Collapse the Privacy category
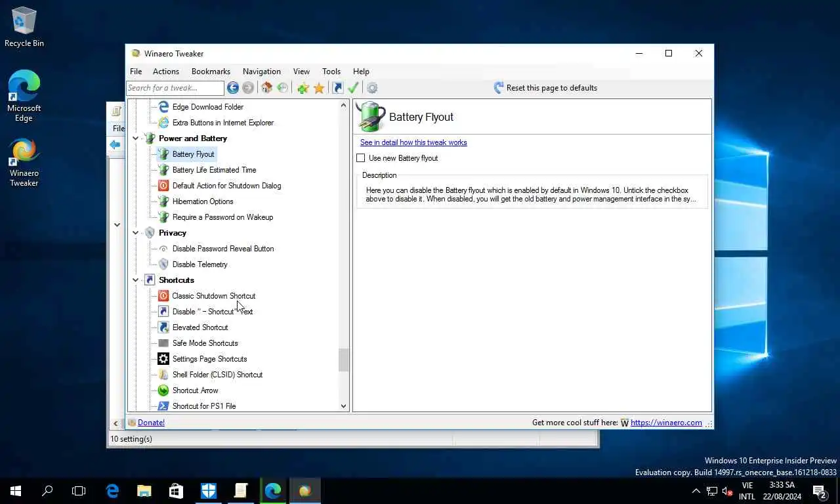The width and height of the screenshot is (840, 504). pyautogui.click(x=136, y=233)
